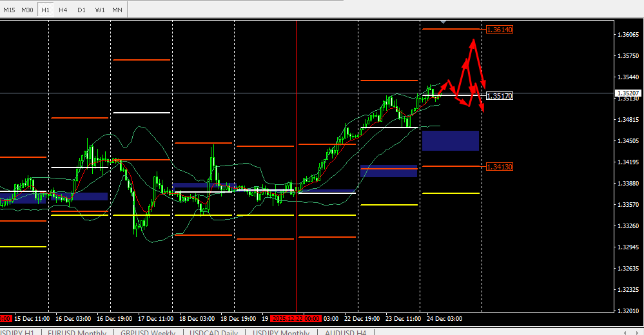Click the red date label 2025.12.22 00:00
Viewport: 644px width, 335px height.
296,319
